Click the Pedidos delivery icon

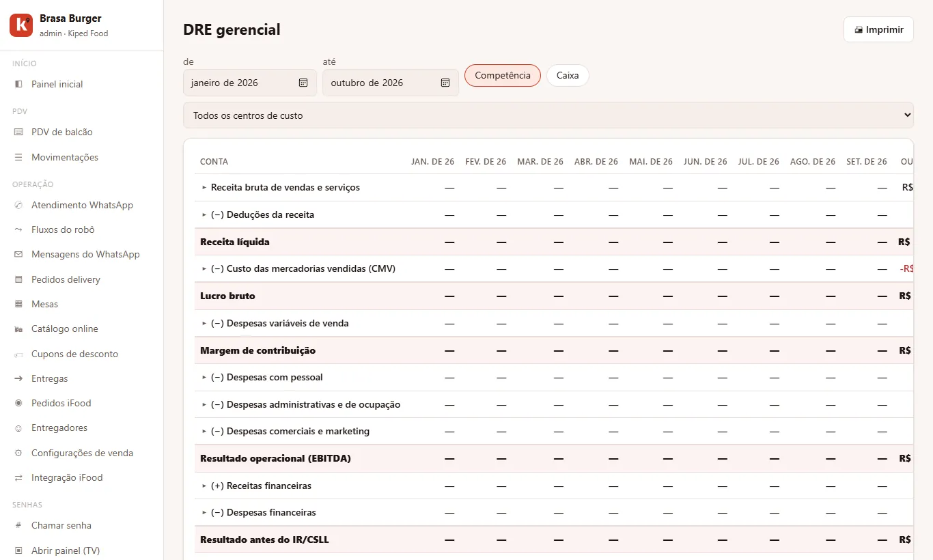[18, 279]
